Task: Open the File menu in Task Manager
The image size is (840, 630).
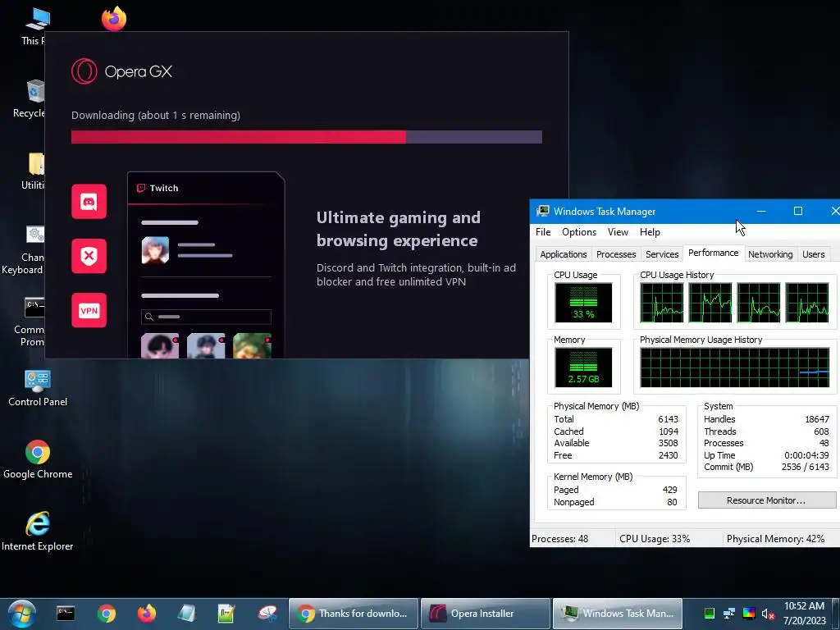Action: [543, 232]
